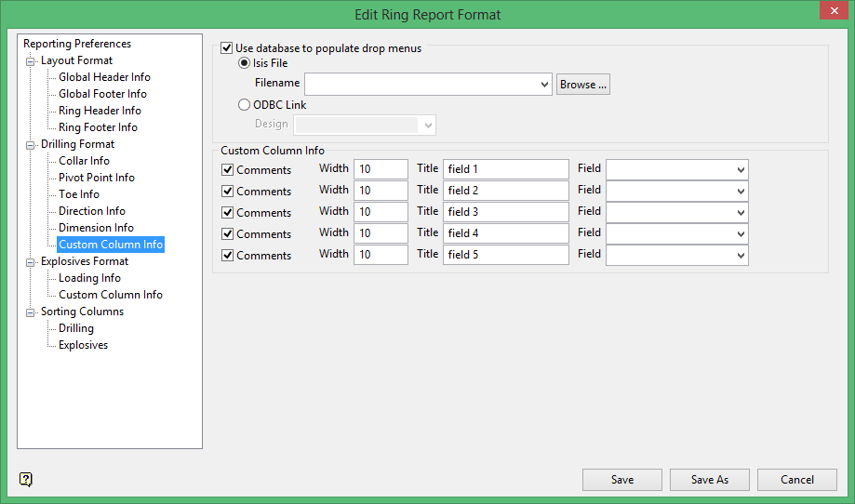The width and height of the screenshot is (855, 504).
Task: Uncheck Comments checkbox for field 3
Action: (227, 213)
